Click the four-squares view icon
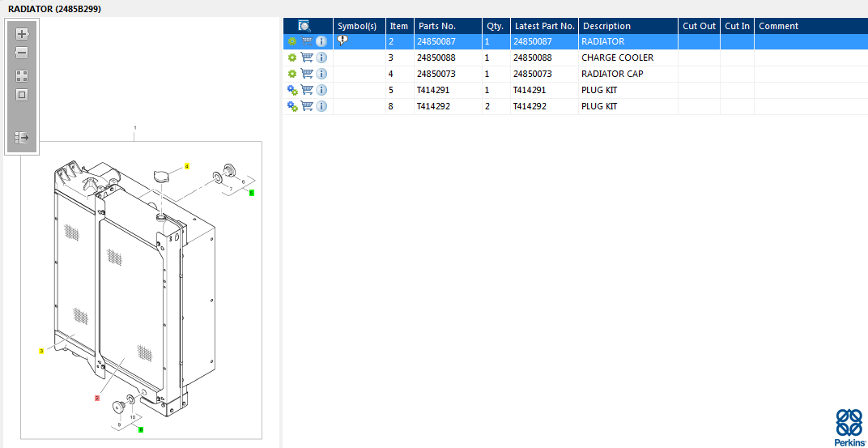Viewport: 868px width, 448px height. coord(22,76)
